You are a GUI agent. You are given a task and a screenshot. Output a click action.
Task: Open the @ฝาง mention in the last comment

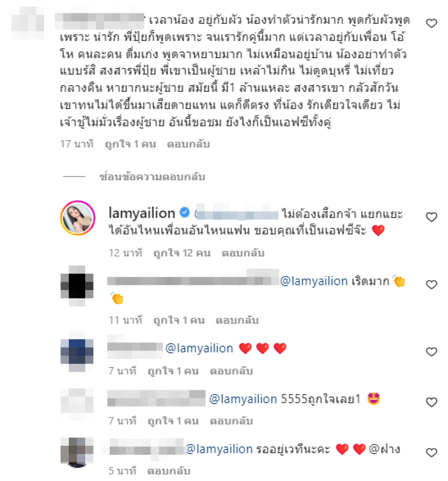[x=385, y=449]
